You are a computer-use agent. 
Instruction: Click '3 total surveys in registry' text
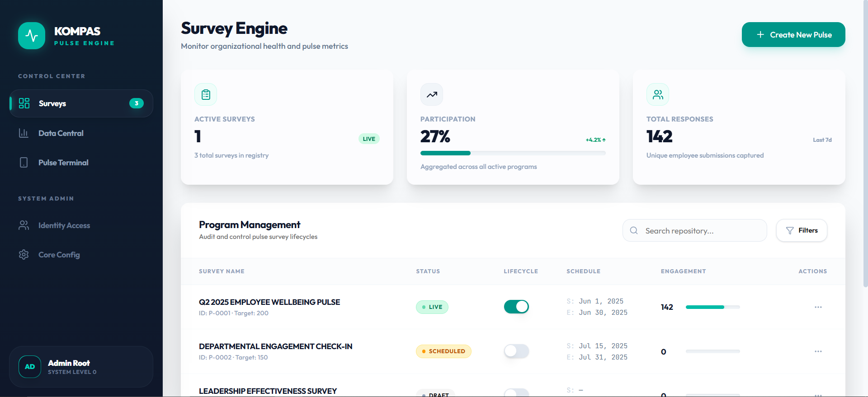point(231,155)
